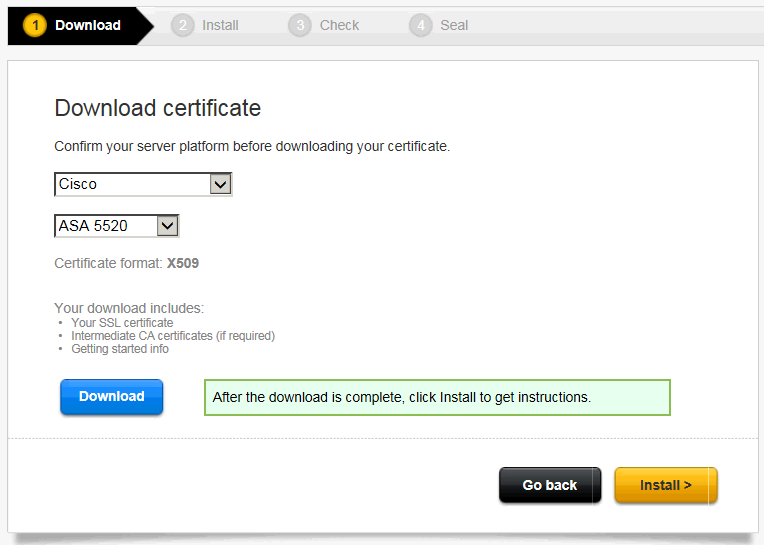Select the Download step label

click(x=88, y=25)
